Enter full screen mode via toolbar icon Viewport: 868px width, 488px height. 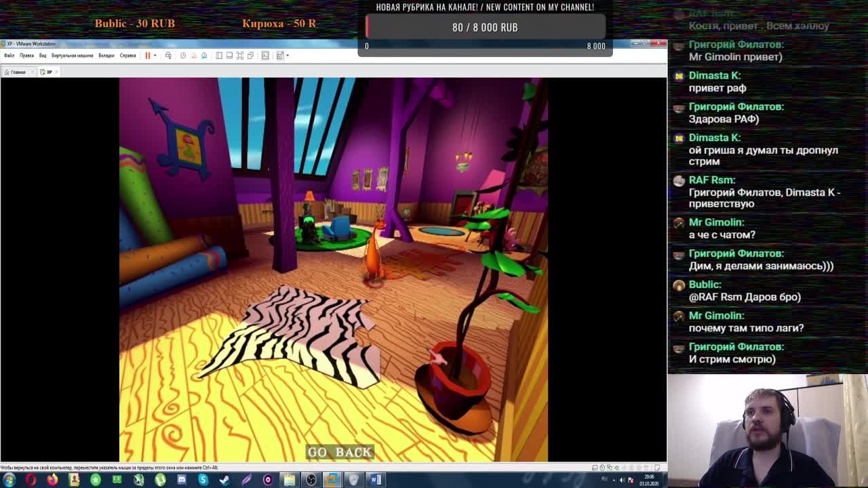click(240, 56)
